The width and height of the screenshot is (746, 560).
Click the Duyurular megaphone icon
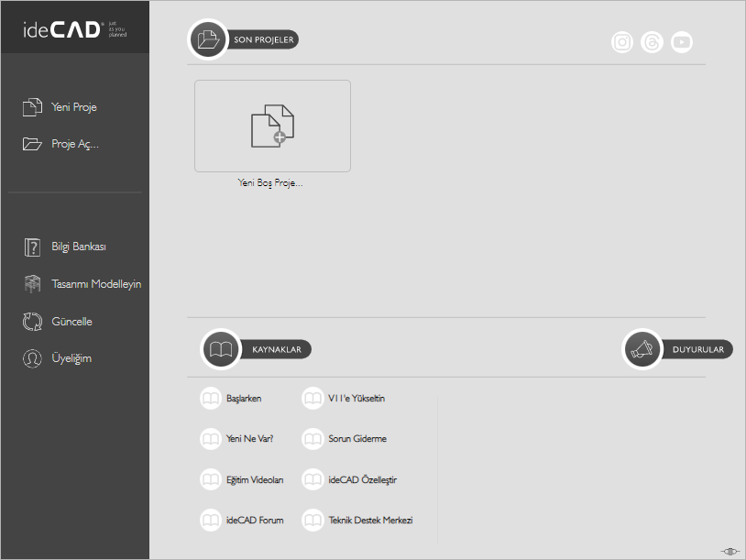[x=642, y=349]
